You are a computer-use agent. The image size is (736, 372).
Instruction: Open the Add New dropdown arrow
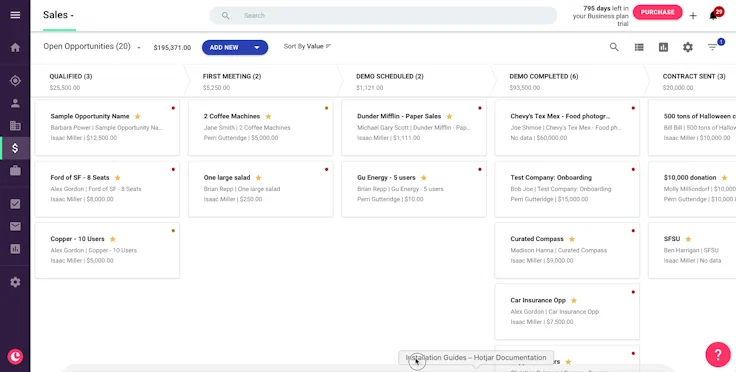(x=257, y=47)
